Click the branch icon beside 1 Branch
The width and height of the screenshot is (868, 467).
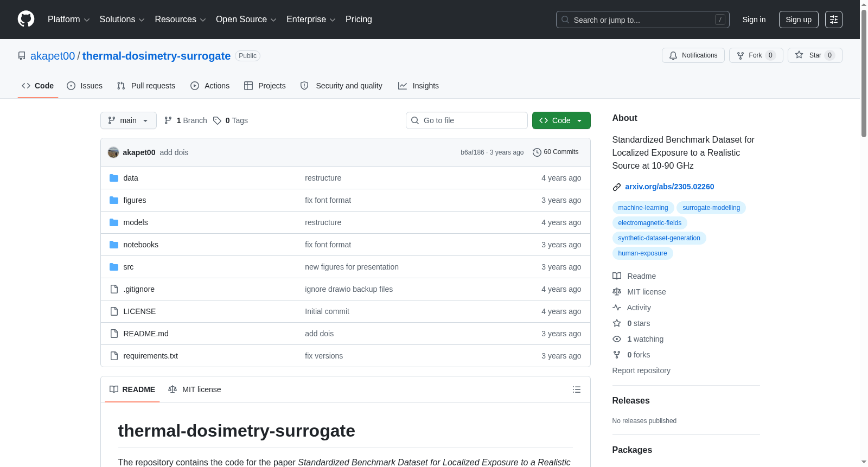[x=168, y=120]
